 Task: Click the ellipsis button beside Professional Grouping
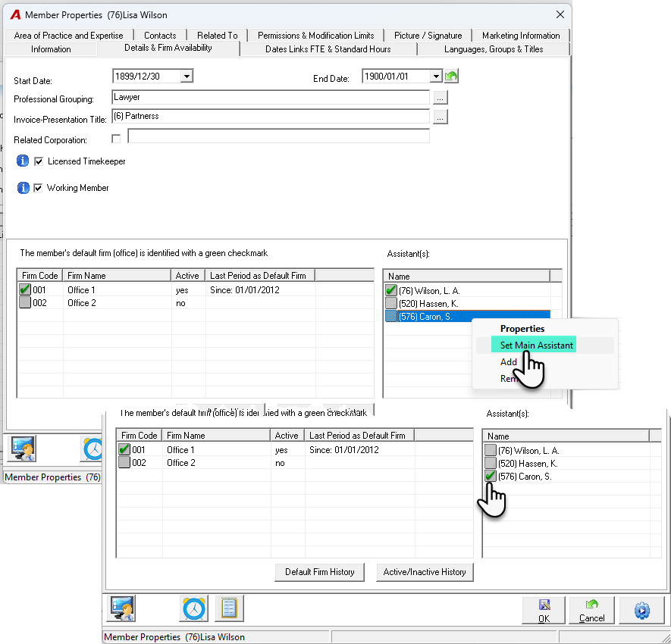click(441, 98)
